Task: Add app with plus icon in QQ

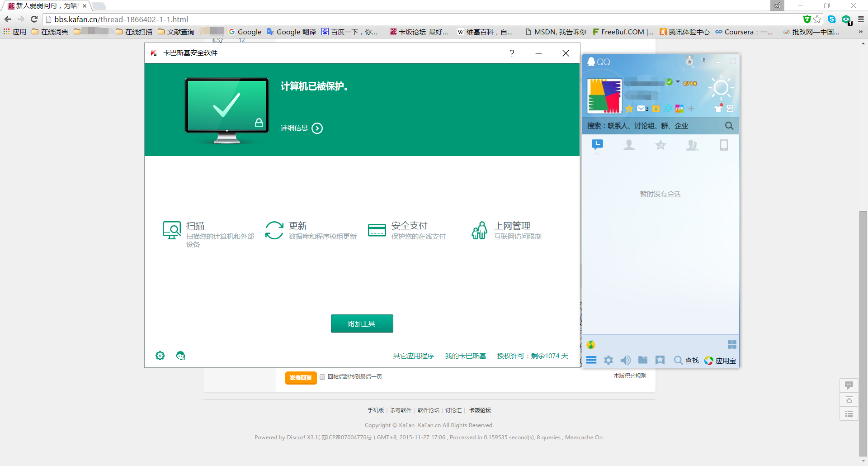Action: (691, 109)
